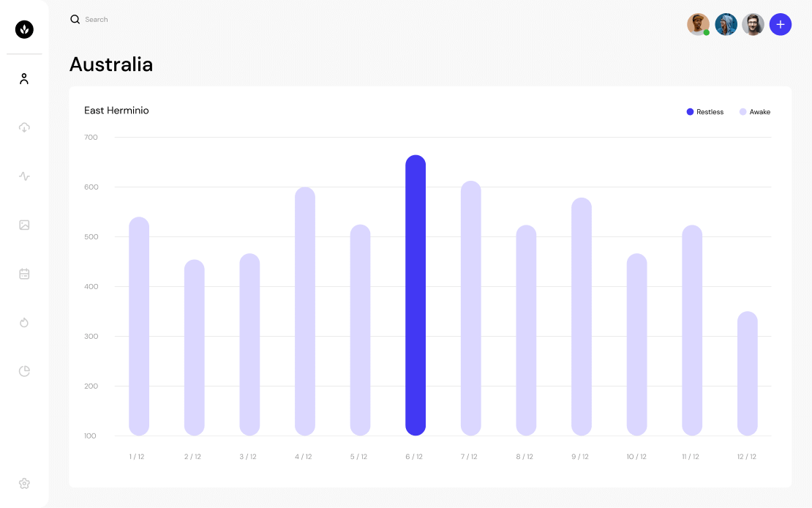Viewport: 812px width, 508px height.
Task: Click the 6 / 12 axis label
Action: pos(414,457)
